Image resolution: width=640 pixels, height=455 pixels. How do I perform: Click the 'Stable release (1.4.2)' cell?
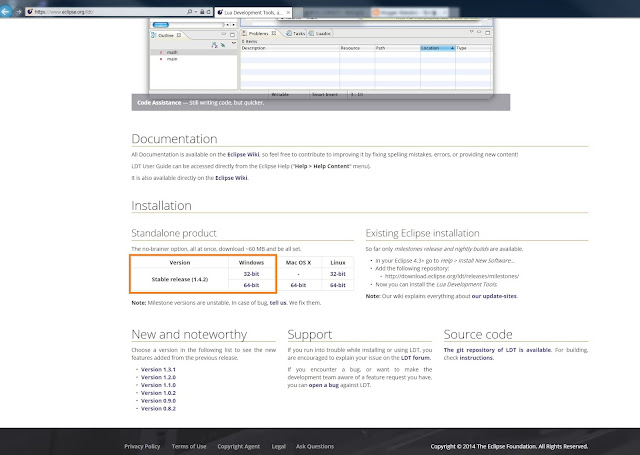[x=180, y=280]
